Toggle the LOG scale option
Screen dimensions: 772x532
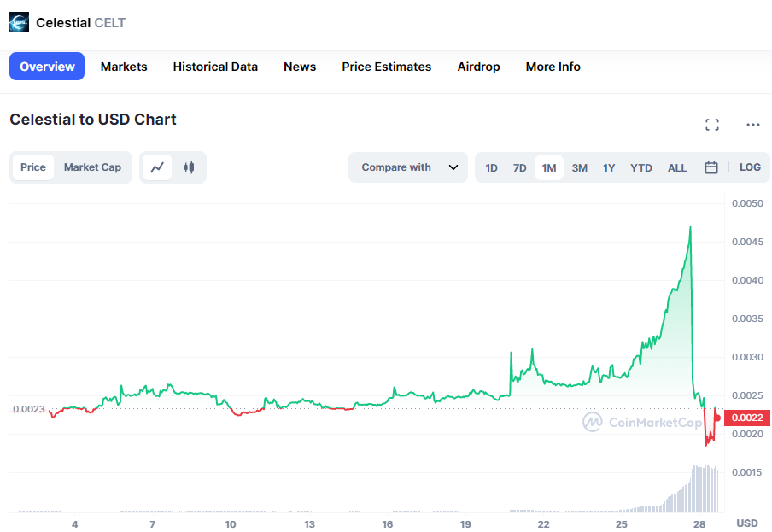coord(750,167)
